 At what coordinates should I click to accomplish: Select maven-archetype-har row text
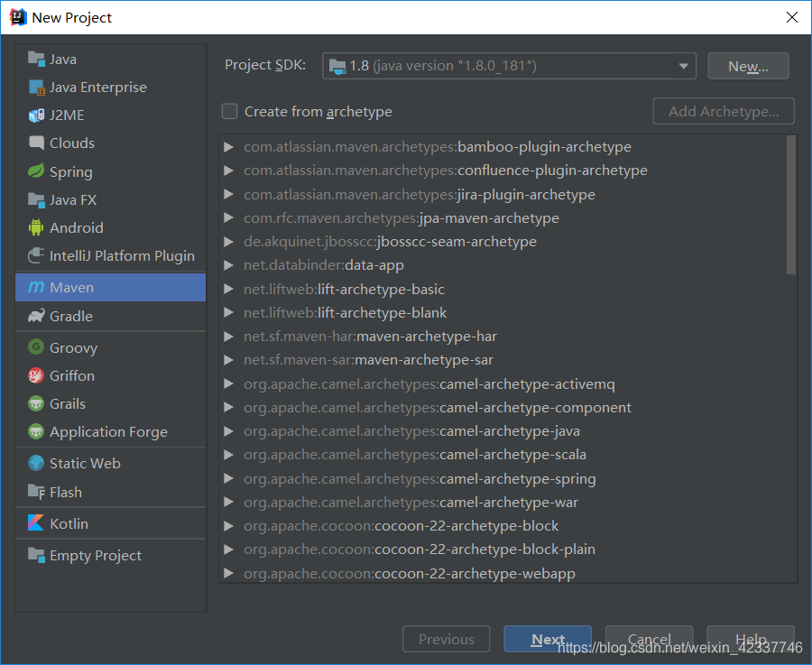tap(370, 337)
